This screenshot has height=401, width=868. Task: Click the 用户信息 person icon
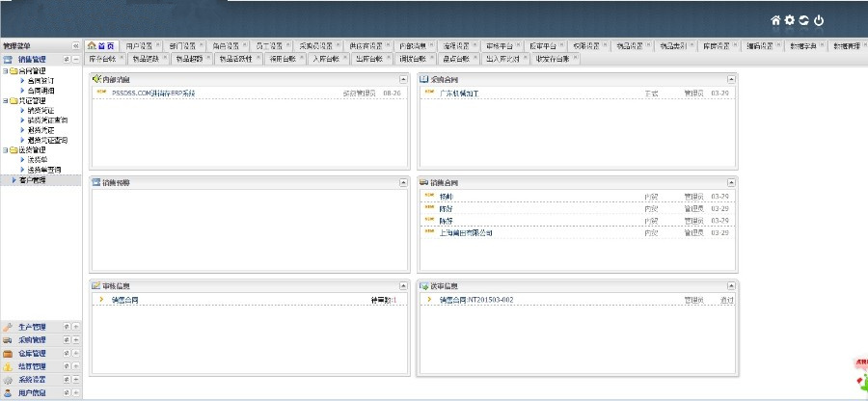[x=8, y=393]
